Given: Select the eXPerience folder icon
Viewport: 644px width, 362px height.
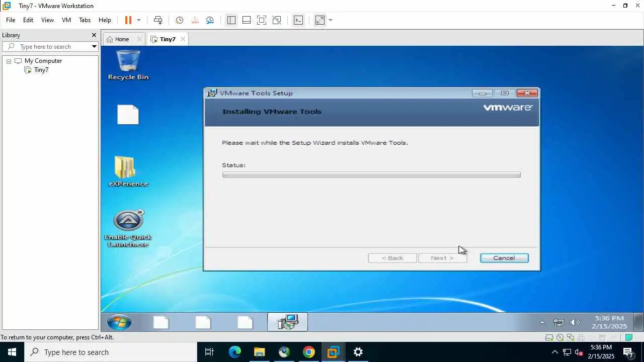Looking at the screenshot, I should [128, 171].
